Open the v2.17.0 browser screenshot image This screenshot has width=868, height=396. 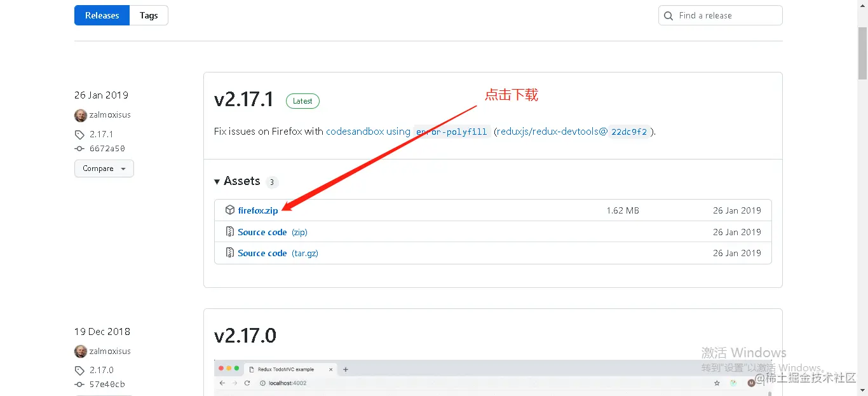pos(492,378)
